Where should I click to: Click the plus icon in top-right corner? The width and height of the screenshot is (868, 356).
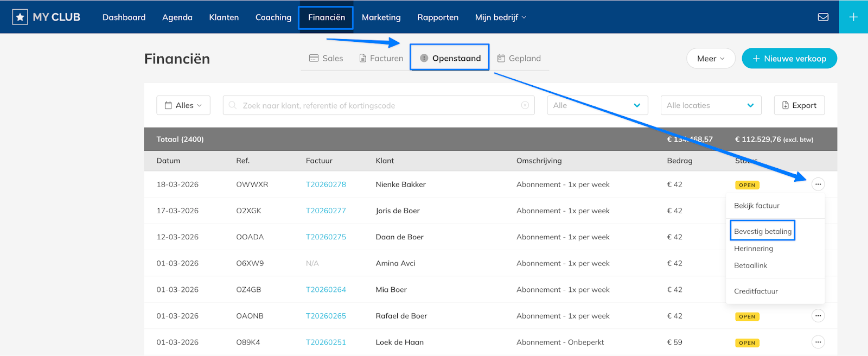click(x=853, y=17)
